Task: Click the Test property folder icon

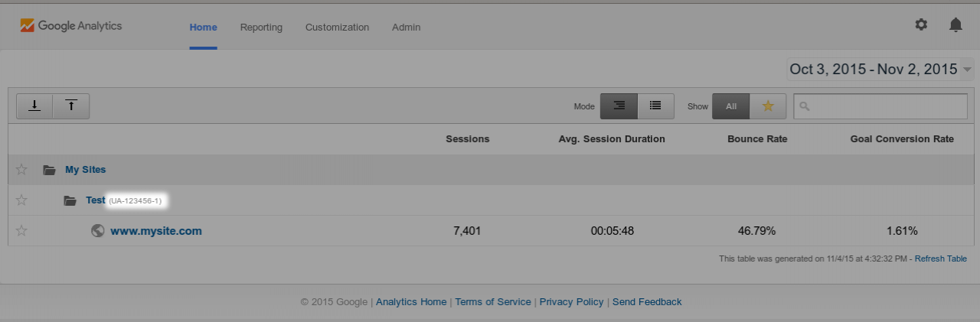Action: (70, 200)
